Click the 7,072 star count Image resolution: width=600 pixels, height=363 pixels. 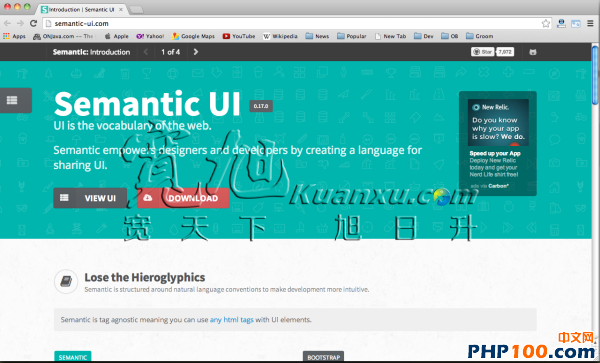click(505, 52)
